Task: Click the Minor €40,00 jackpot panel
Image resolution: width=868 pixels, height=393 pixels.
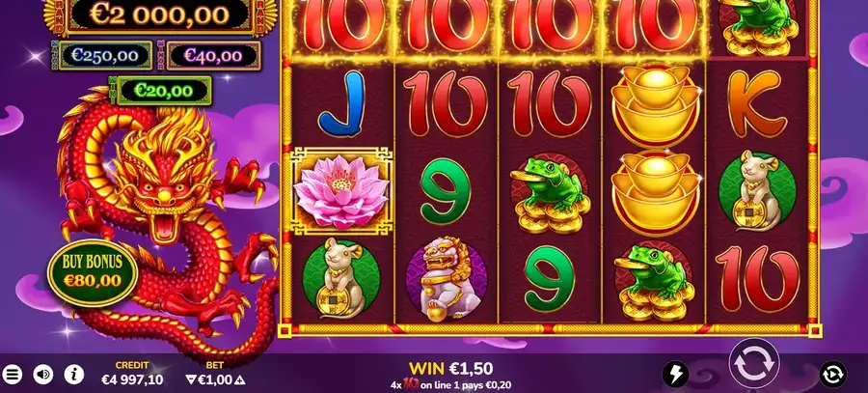Action: tap(213, 55)
